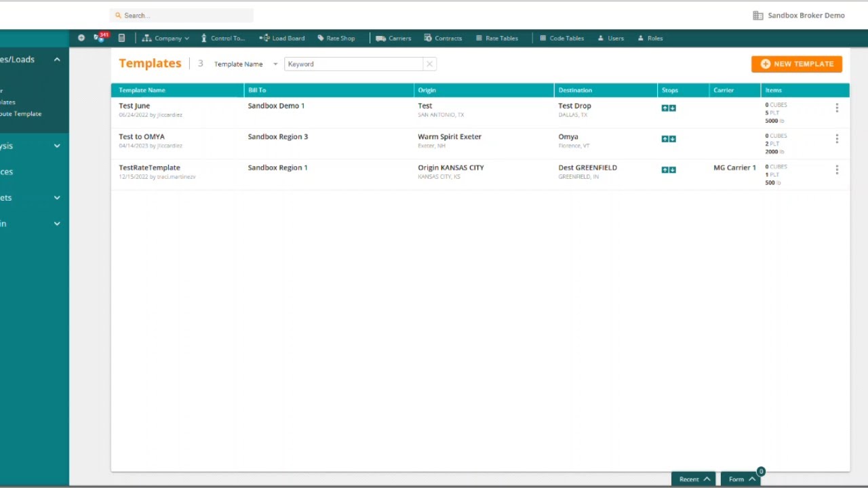Click the Origin KANSAS CITY cell
Image resolution: width=868 pixels, height=488 pixels.
coord(451,167)
